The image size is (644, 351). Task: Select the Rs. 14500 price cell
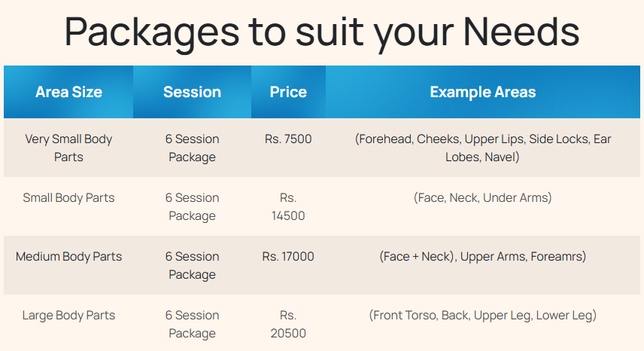[288, 206]
